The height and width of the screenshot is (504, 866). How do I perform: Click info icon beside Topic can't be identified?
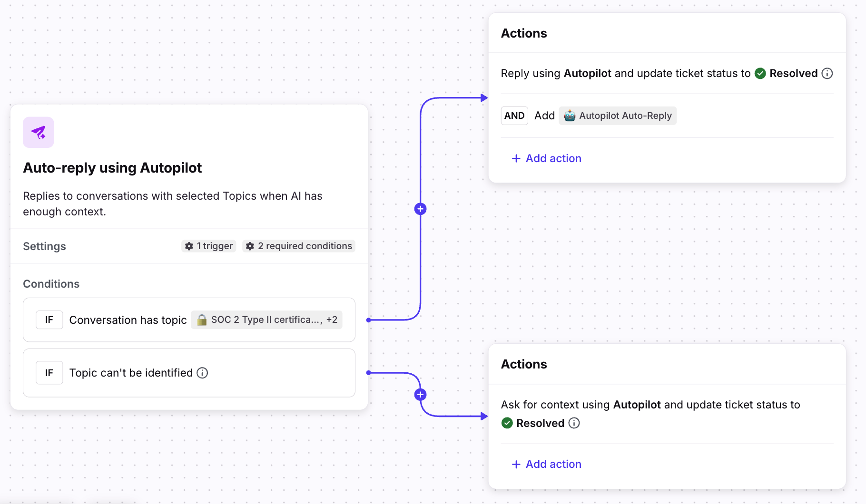coord(202,373)
